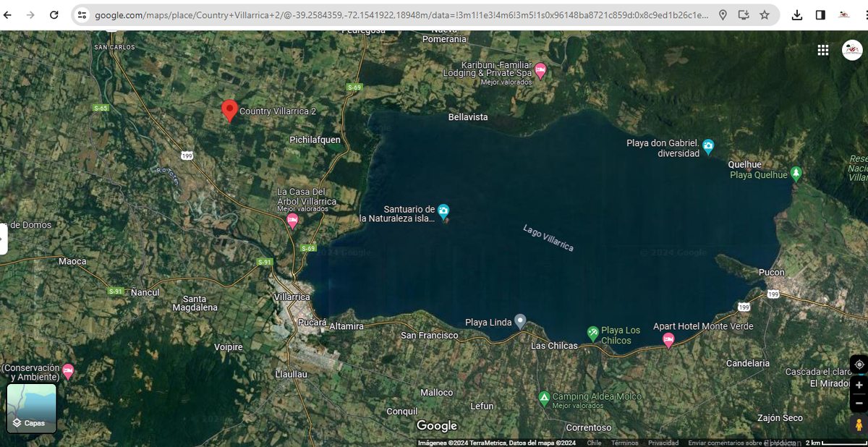Click the Ñancul label

point(145,292)
